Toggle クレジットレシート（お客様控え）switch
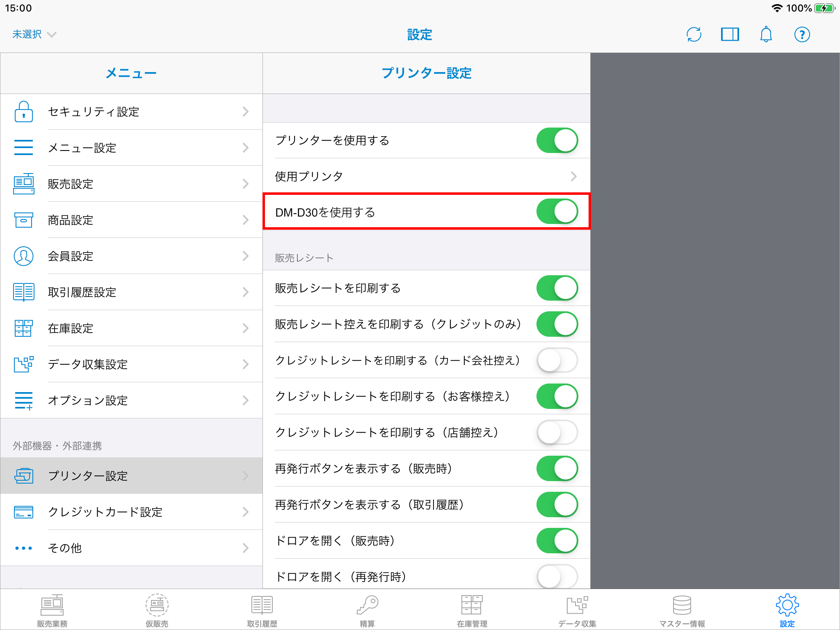This screenshot has height=630, width=840. 557,396
